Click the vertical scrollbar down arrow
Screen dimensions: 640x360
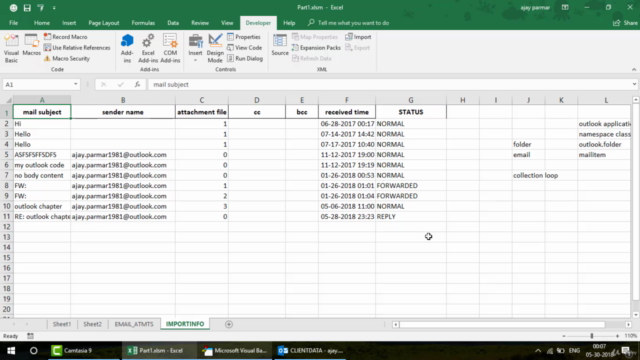635,315
